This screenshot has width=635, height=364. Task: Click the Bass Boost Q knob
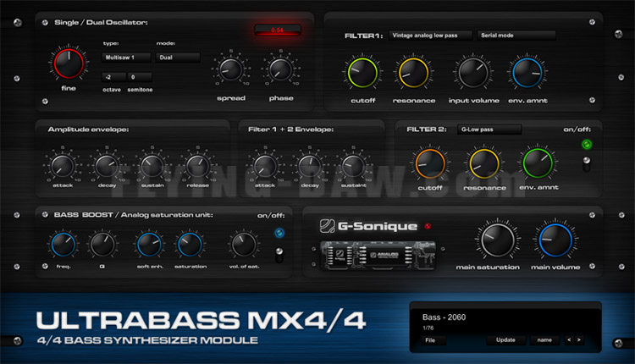pos(102,245)
